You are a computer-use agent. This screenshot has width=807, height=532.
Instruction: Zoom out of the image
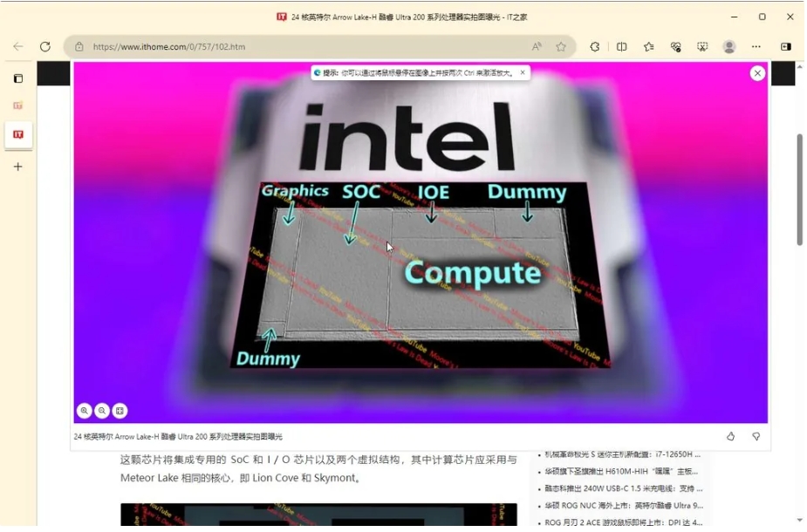point(102,412)
